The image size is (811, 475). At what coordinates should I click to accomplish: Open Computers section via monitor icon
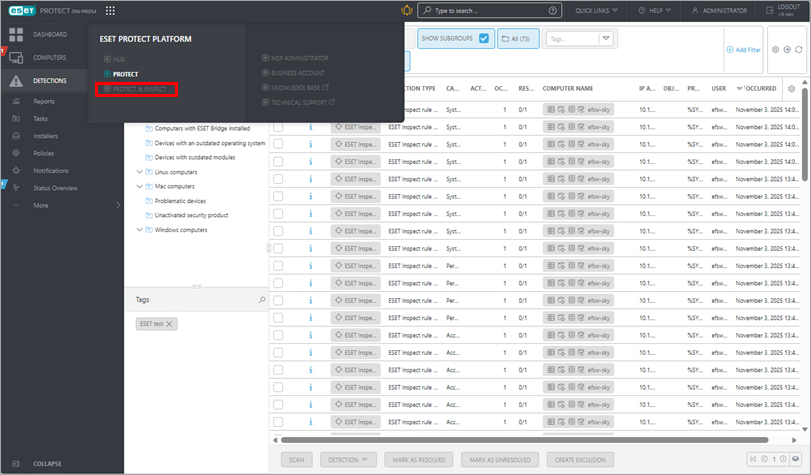(15, 58)
